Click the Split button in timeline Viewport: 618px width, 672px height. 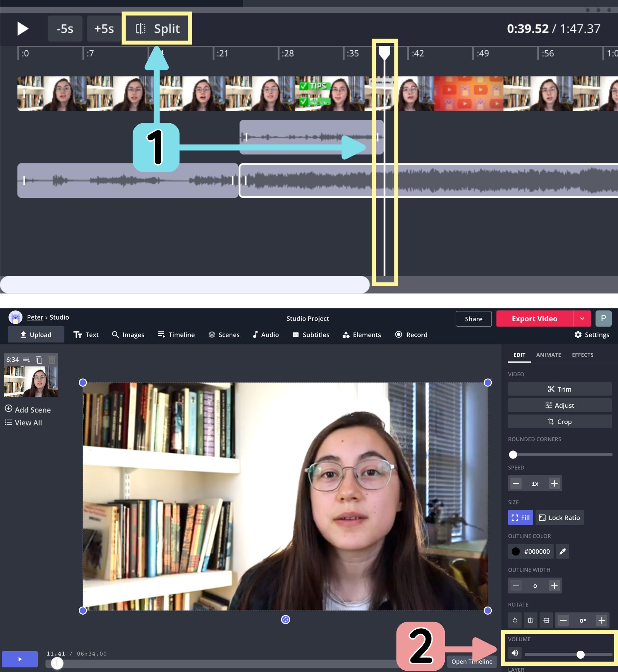pos(157,29)
